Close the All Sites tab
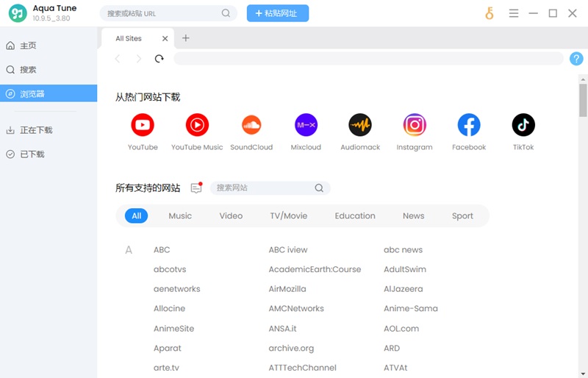 [165, 38]
